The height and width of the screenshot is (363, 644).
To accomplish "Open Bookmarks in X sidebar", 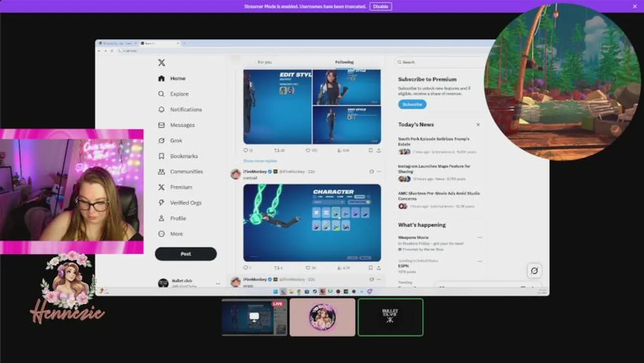I will 178,156.
